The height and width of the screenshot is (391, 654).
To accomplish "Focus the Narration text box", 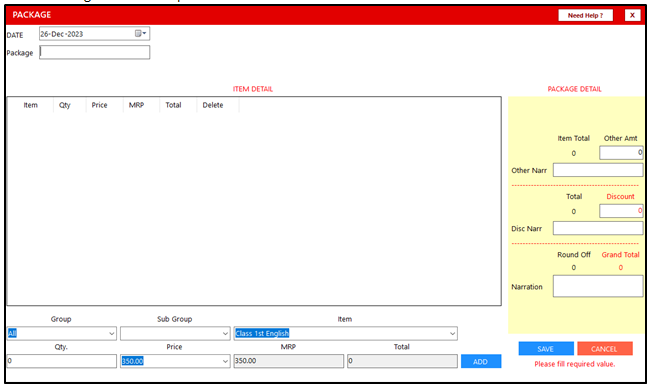I will [598, 286].
